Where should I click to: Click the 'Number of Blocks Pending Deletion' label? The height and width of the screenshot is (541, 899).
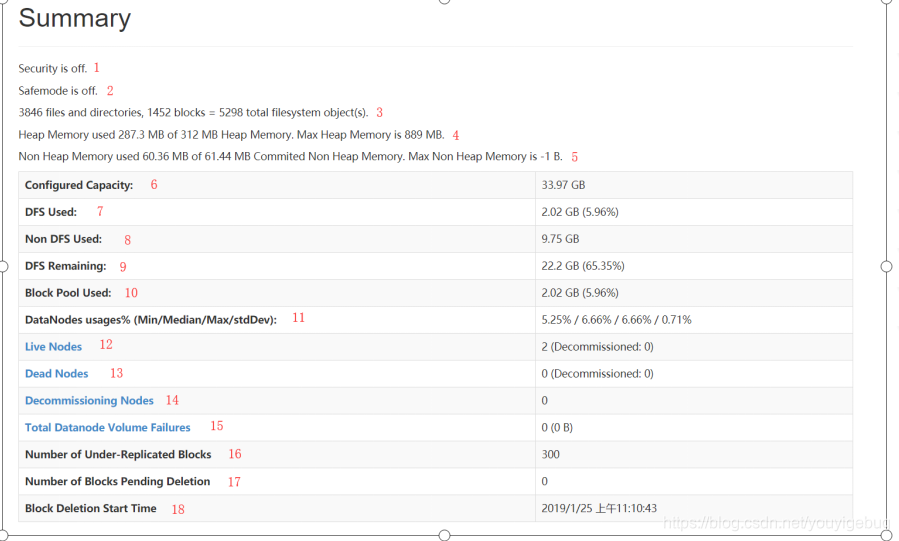tap(118, 481)
